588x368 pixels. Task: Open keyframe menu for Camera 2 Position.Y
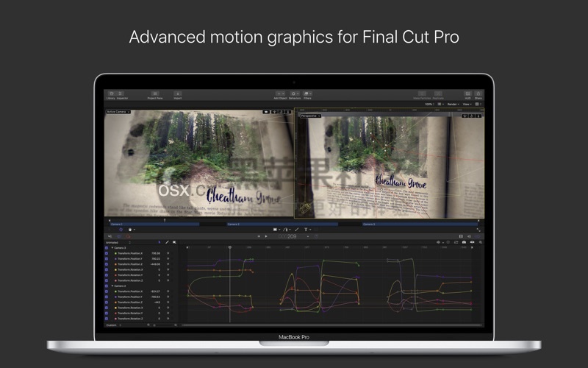coord(168,297)
